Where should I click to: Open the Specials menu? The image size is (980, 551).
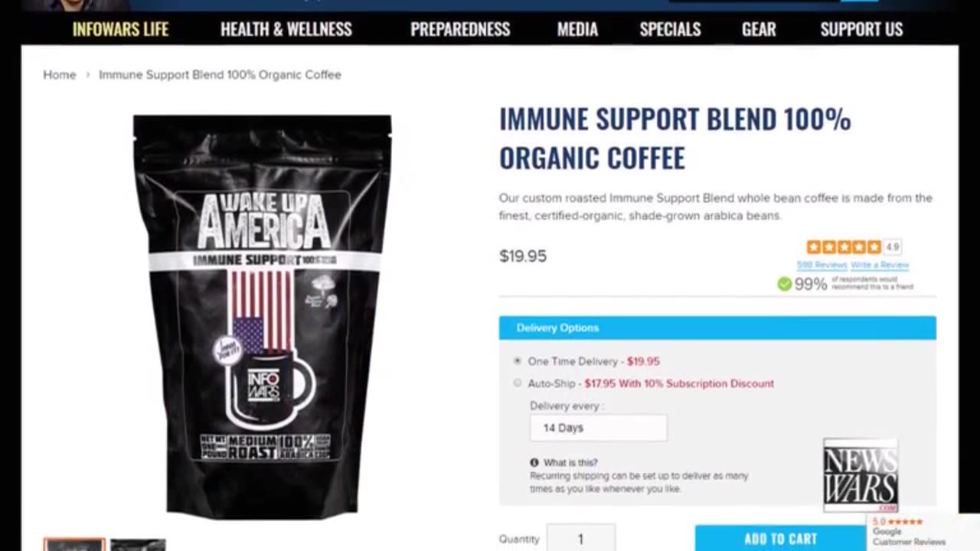tap(670, 30)
